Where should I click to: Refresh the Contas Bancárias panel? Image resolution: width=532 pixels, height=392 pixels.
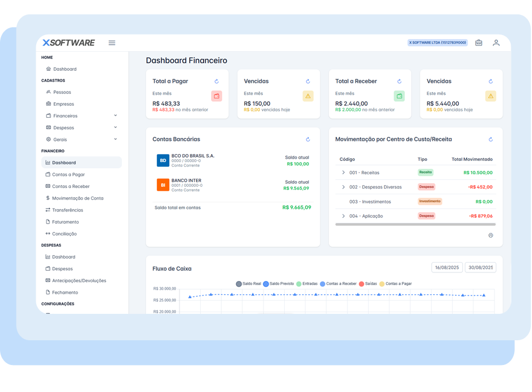click(x=308, y=139)
